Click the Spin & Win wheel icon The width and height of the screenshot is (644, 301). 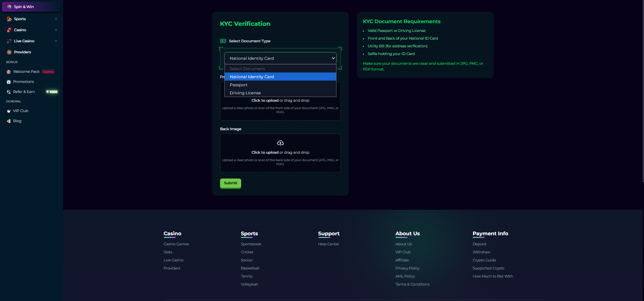(9, 7)
